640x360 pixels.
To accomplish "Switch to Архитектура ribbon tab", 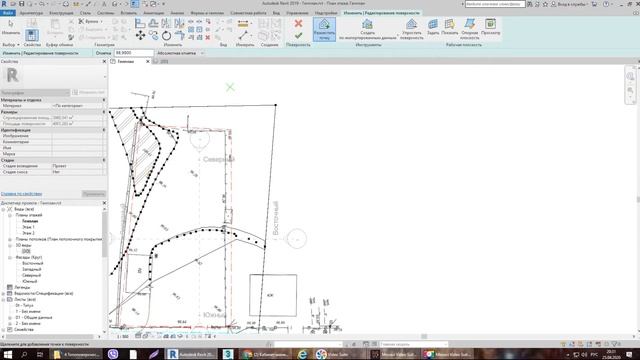I will click(31, 13).
